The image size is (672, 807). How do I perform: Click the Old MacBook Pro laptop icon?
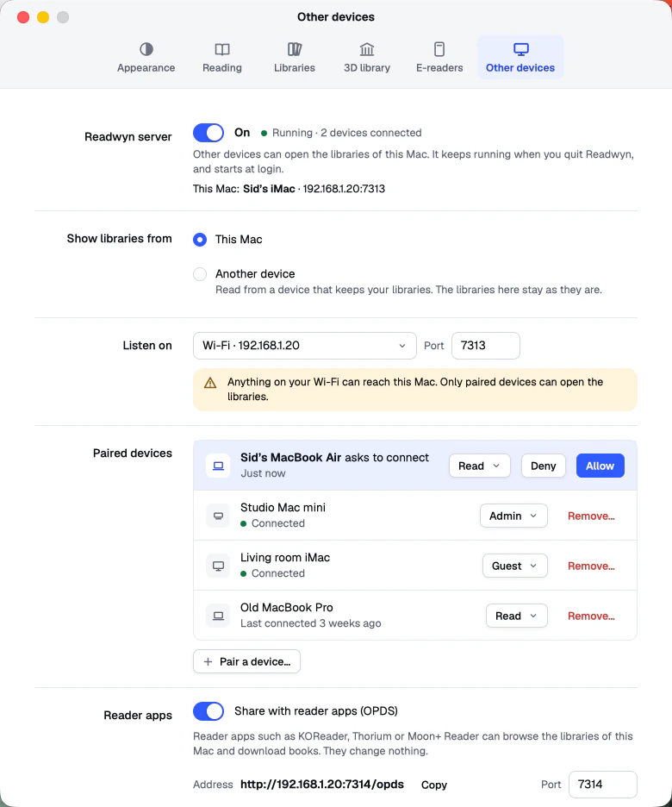tap(218, 616)
